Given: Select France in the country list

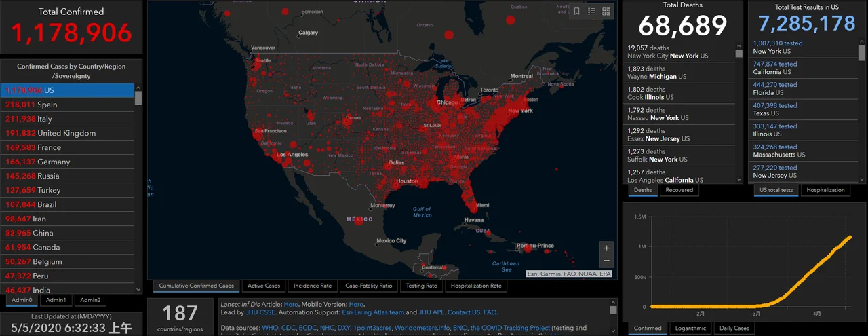Looking at the screenshot, I should pos(67,147).
